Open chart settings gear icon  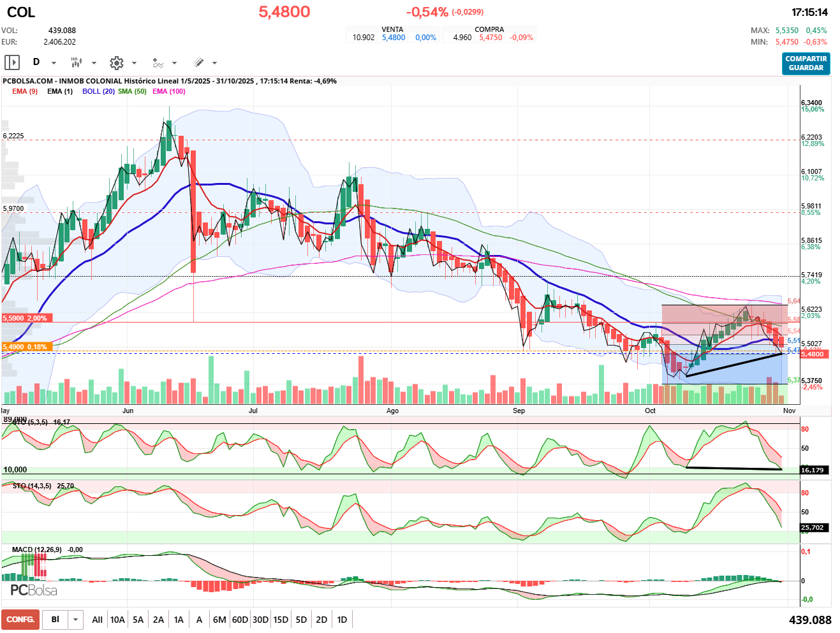(x=116, y=62)
